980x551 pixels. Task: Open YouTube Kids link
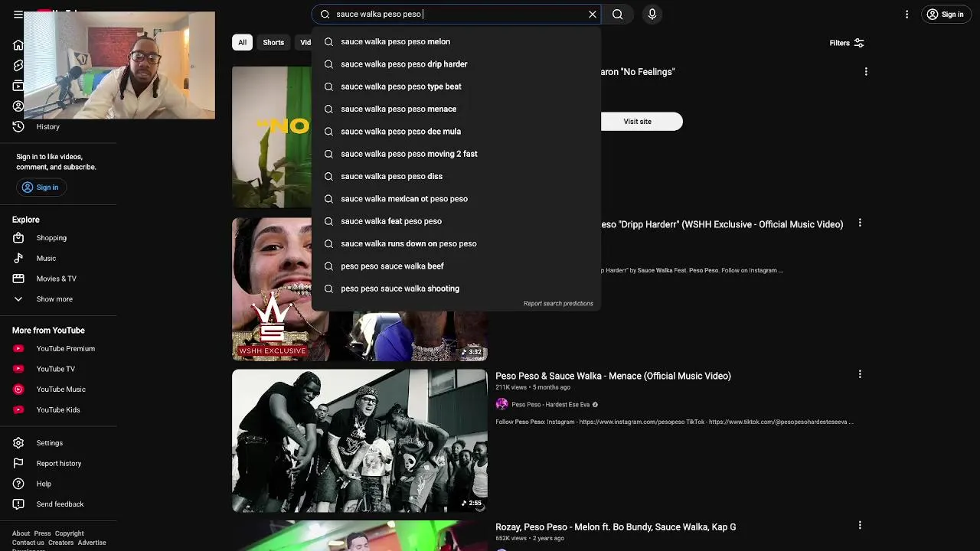(x=58, y=410)
